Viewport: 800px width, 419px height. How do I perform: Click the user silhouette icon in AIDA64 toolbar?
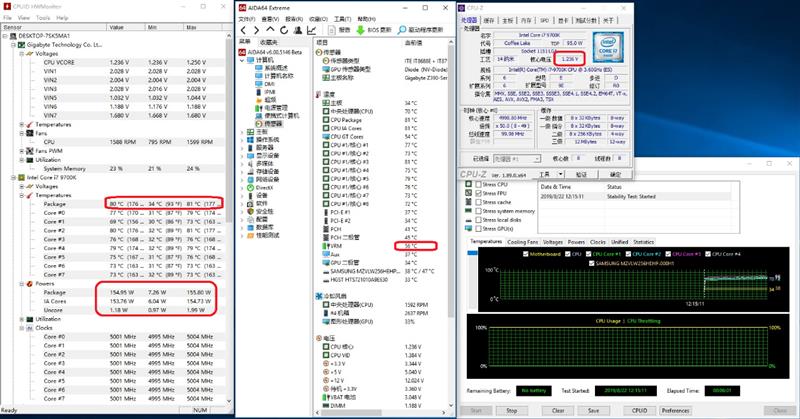[x=298, y=30]
